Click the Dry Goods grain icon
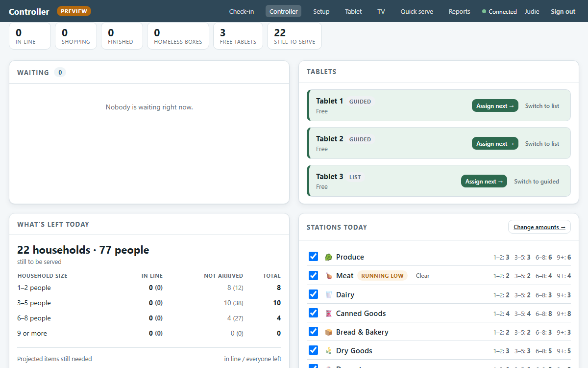 pos(328,351)
